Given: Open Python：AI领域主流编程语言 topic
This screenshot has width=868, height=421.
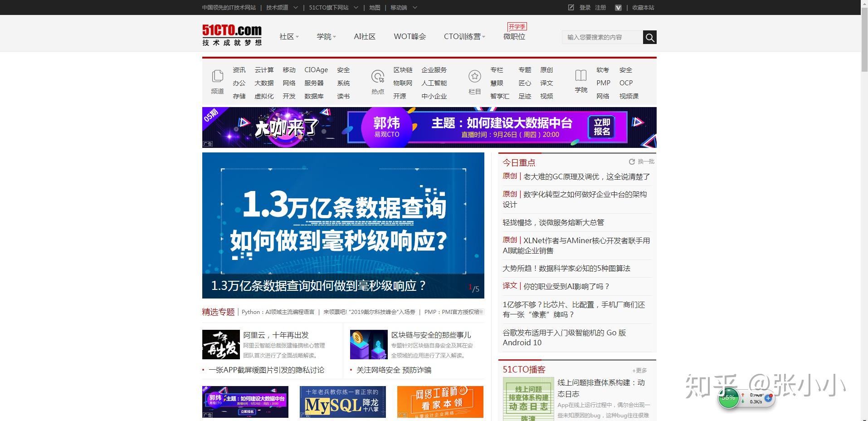Looking at the screenshot, I should click(x=278, y=312).
